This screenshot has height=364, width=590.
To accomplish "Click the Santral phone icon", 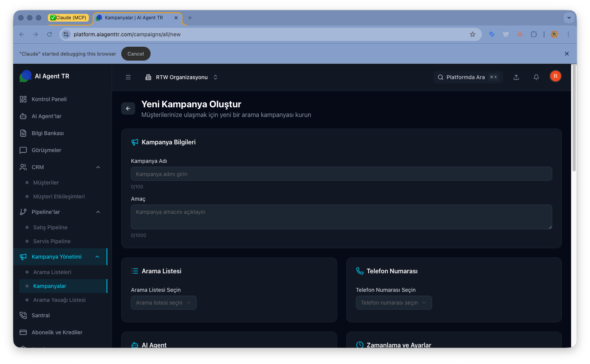I will pos(23,315).
